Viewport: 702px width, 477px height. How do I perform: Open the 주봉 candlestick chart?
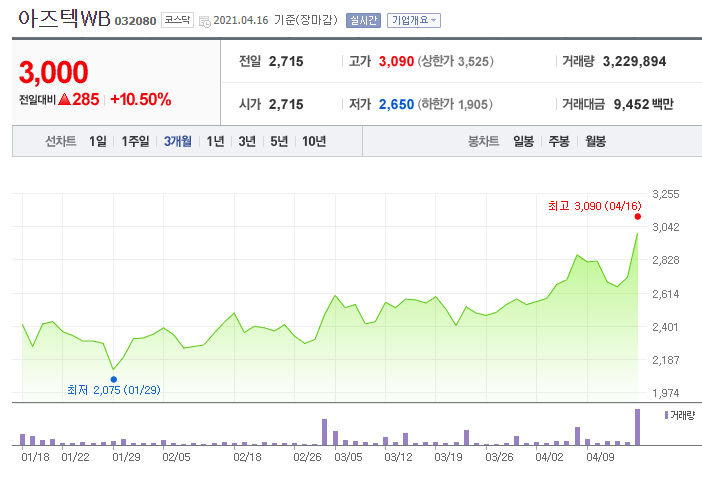click(559, 142)
